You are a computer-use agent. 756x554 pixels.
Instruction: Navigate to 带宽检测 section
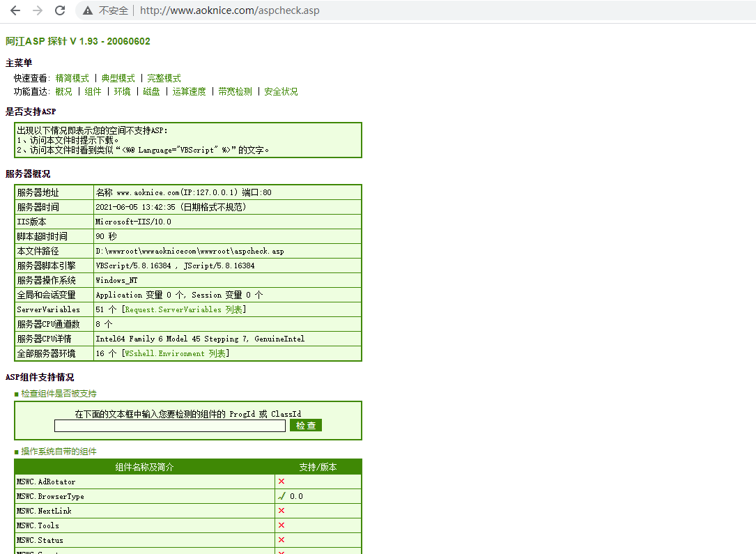pyautogui.click(x=235, y=91)
